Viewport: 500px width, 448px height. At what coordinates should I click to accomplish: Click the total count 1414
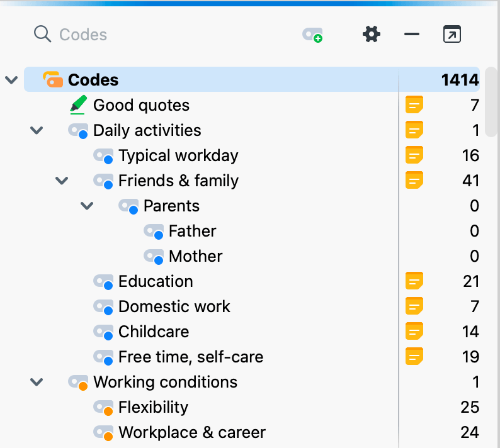pyautogui.click(x=460, y=80)
